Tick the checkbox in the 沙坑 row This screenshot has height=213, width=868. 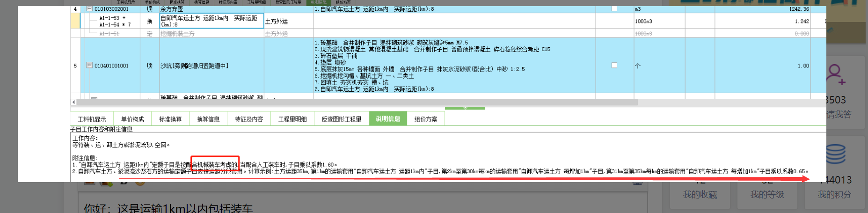coord(614,66)
